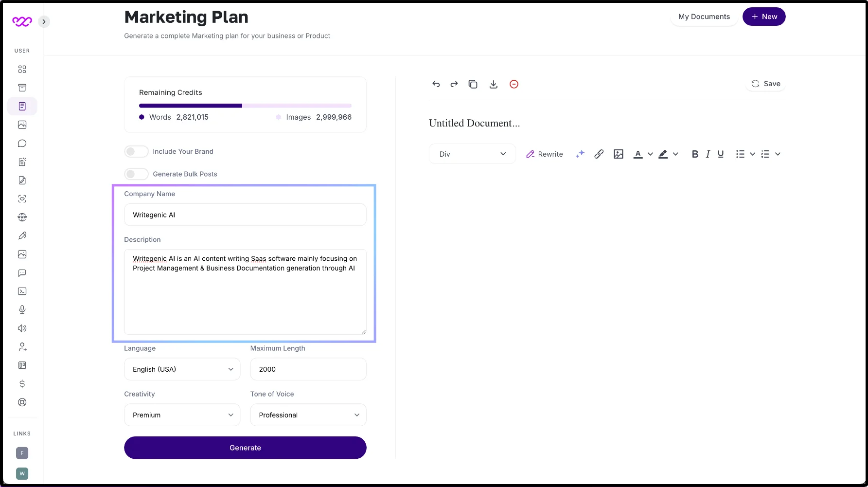Expand the numbered list style dropdown arrow
Image resolution: width=868 pixels, height=487 pixels.
tap(778, 154)
